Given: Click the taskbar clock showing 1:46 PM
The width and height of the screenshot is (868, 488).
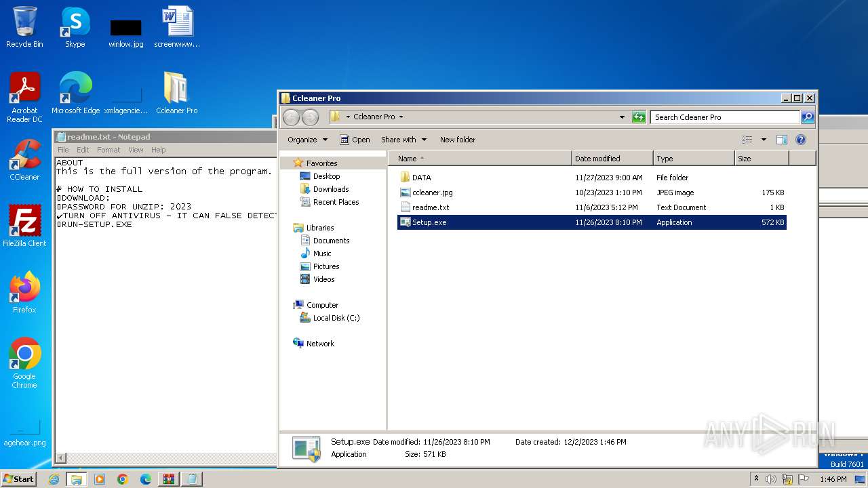Looking at the screenshot, I should (833, 479).
